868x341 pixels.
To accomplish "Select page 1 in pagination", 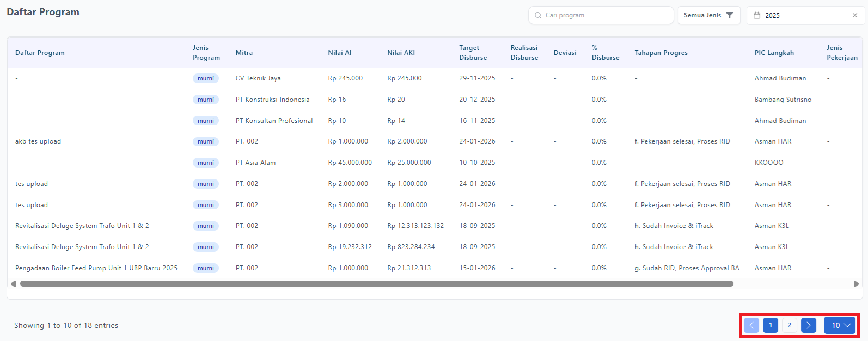I will click(x=771, y=325).
